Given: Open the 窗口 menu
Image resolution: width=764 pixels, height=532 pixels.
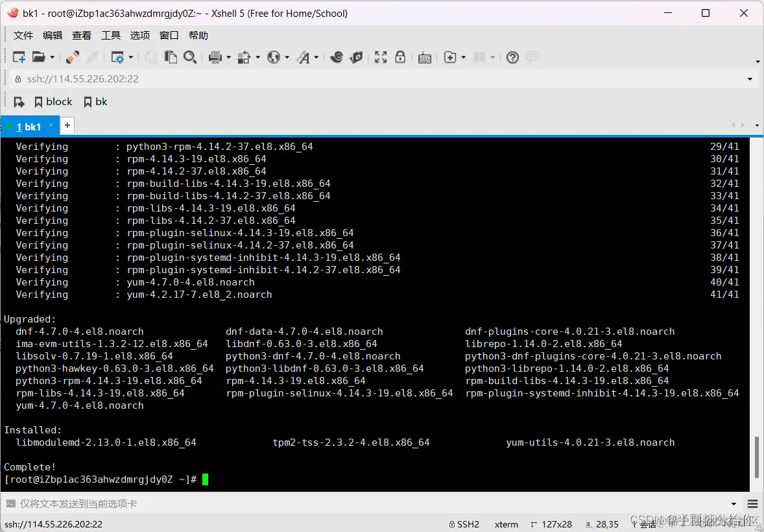Looking at the screenshot, I should click(x=169, y=35).
